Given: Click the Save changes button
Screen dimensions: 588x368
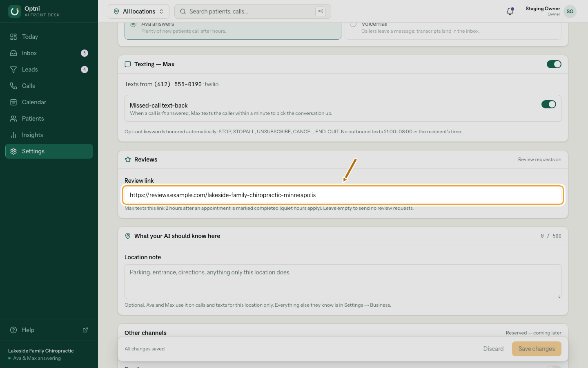Looking at the screenshot, I should pyautogui.click(x=537, y=349).
